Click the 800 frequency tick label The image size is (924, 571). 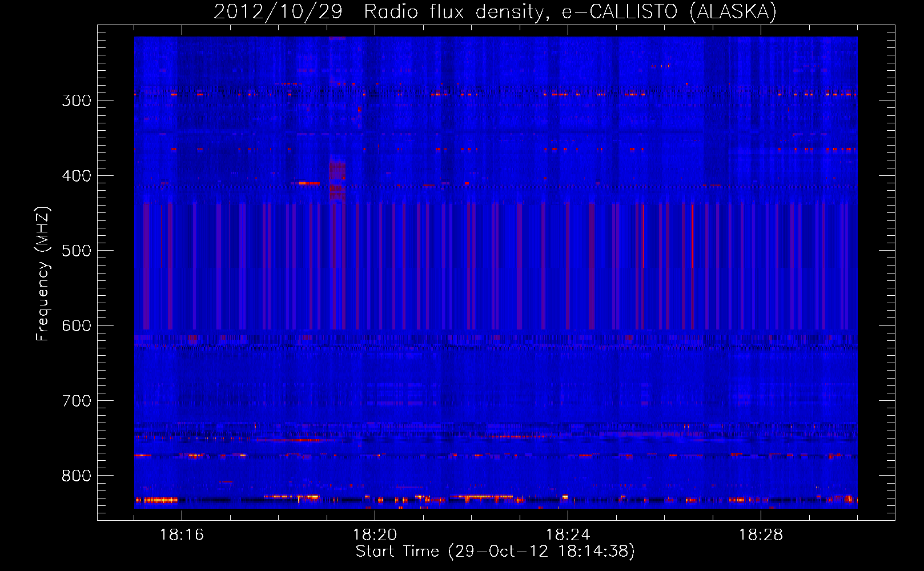77,476
